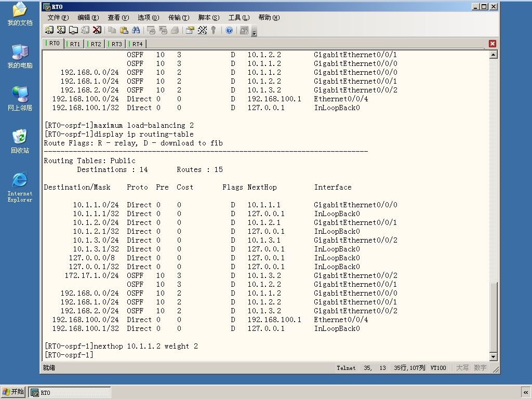Click the Copy toolbar icon

112,30
